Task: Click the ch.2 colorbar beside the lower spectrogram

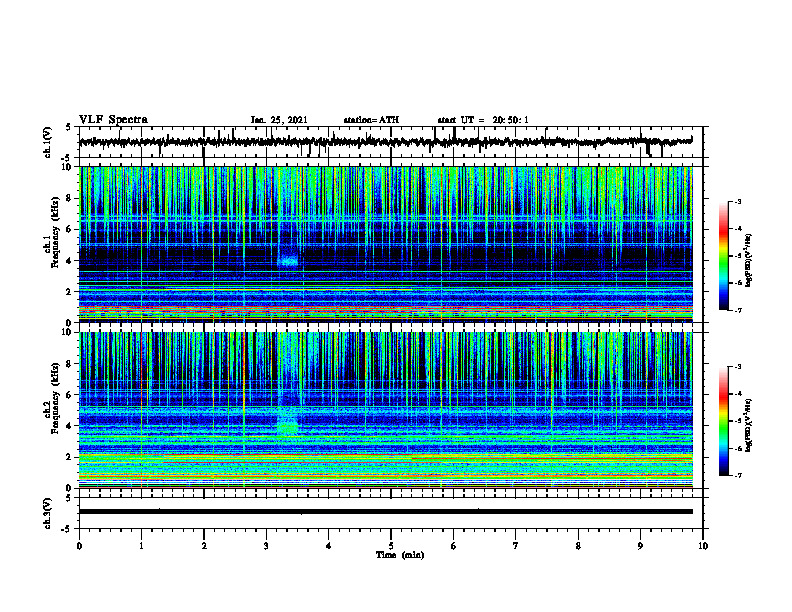Action: click(x=723, y=421)
